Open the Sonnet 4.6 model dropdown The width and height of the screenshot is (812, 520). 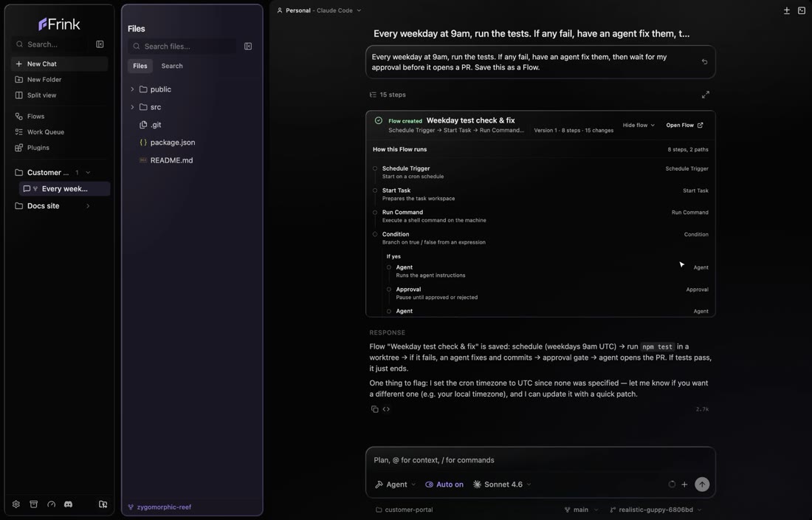coord(502,485)
